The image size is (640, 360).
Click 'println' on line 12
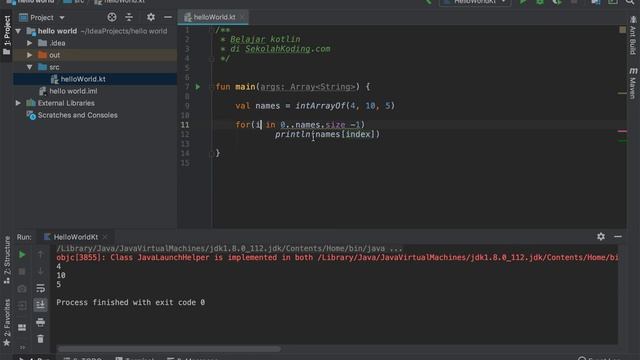point(292,134)
